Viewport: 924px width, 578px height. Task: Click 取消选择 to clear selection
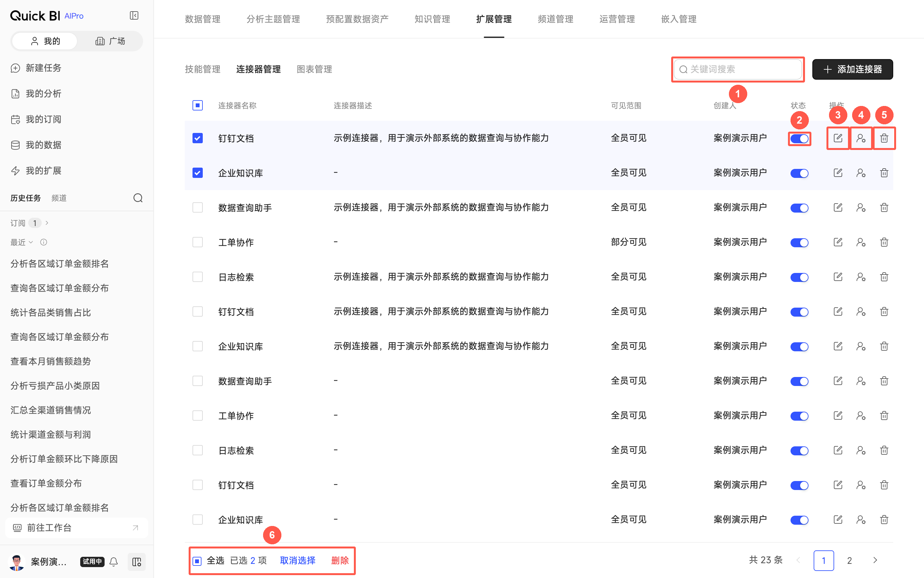pyautogui.click(x=297, y=560)
